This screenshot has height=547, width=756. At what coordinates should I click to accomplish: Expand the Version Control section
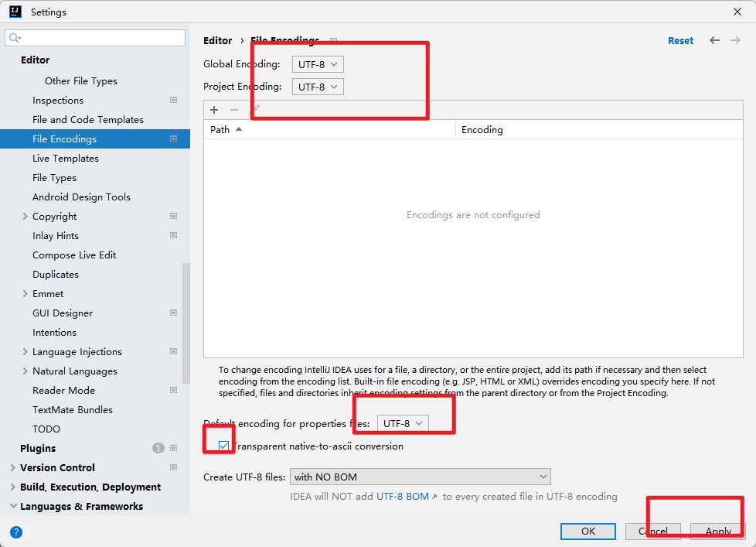click(13, 467)
